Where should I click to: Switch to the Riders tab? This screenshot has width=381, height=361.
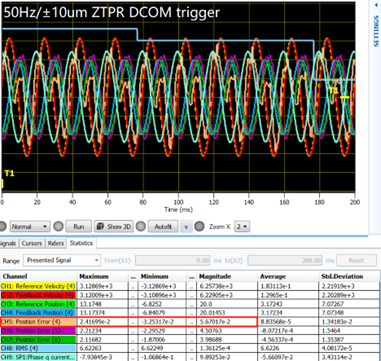[x=55, y=243]
